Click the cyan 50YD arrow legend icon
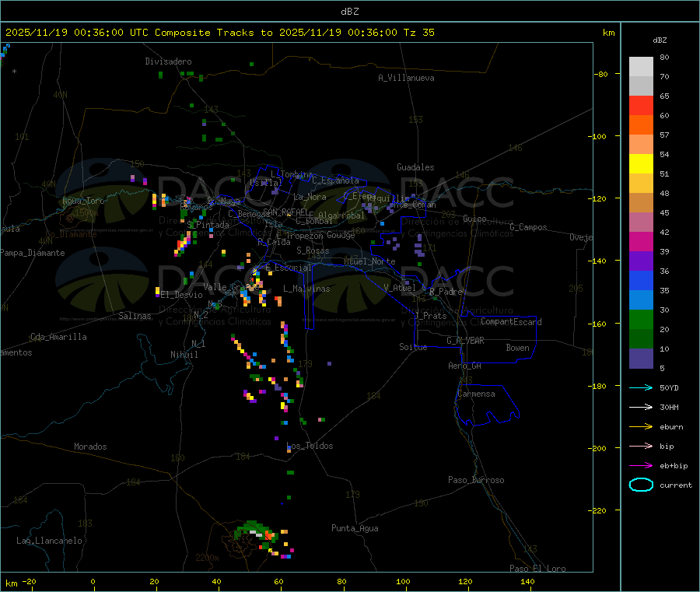Image resolution: width=700 pixels, height=592 pixels. tap(641, 387)
